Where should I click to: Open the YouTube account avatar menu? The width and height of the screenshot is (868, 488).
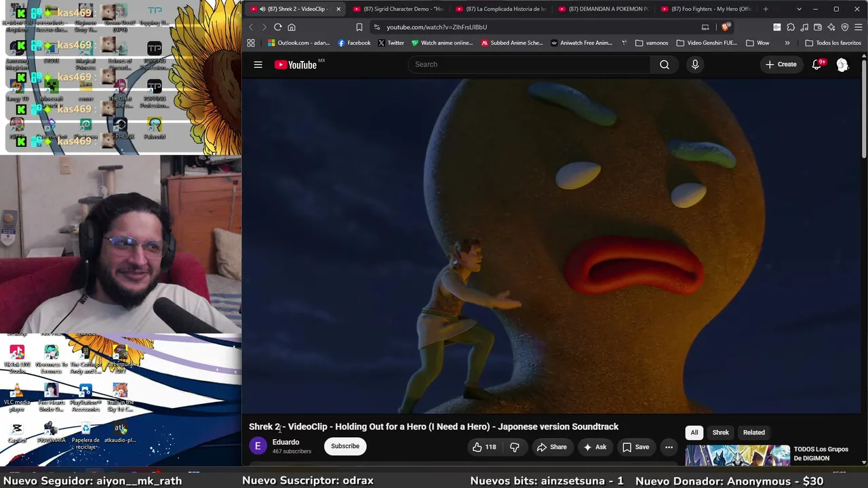click(x=842, y=64)
